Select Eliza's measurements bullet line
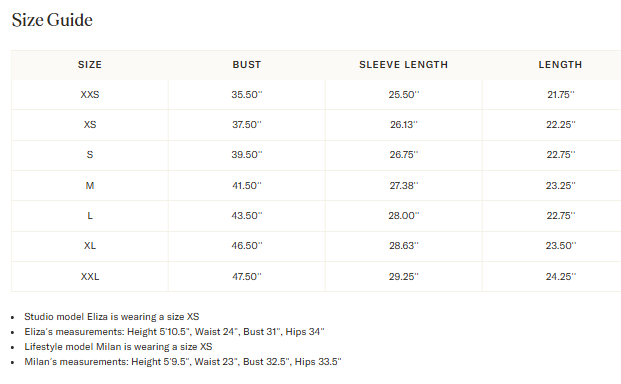 (174, 332)
